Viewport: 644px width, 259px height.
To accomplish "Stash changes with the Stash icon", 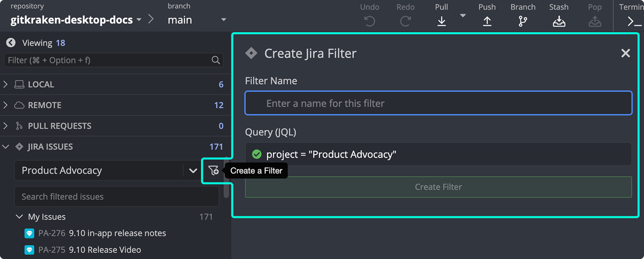I will pyautogui.click(x=559, y=21).
